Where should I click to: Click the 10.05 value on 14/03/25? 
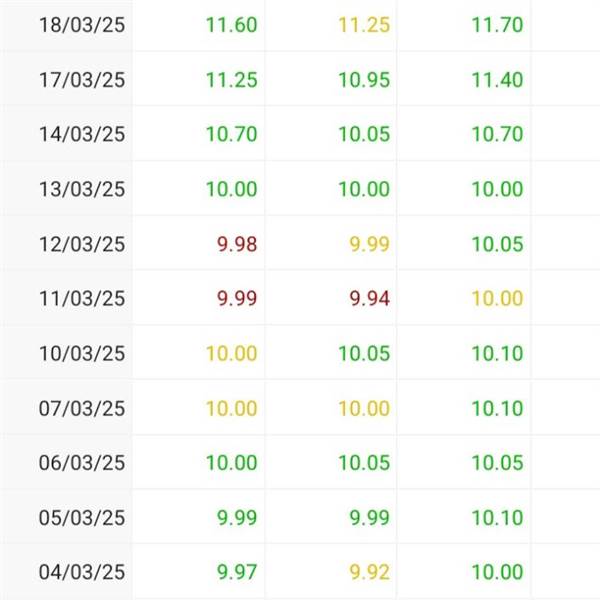[364, 134]
